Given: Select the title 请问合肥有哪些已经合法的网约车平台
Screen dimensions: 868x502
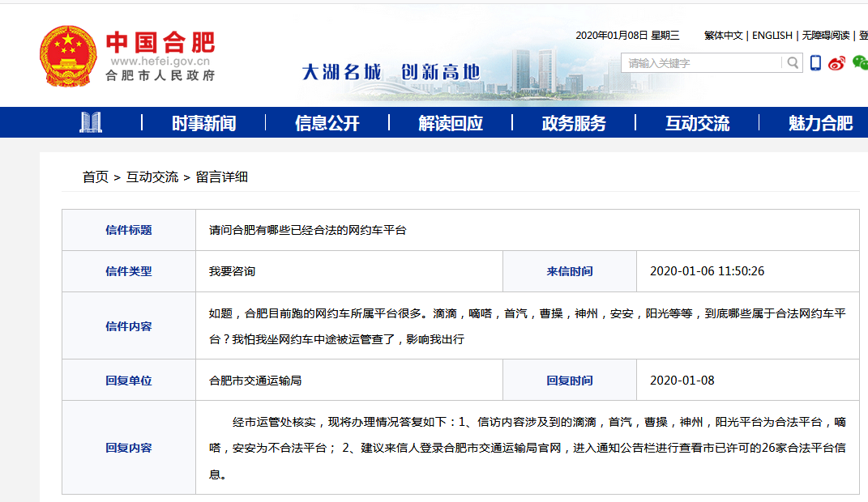Looking at the screenshot, I should pyautogui.click(x=308, y=230).
